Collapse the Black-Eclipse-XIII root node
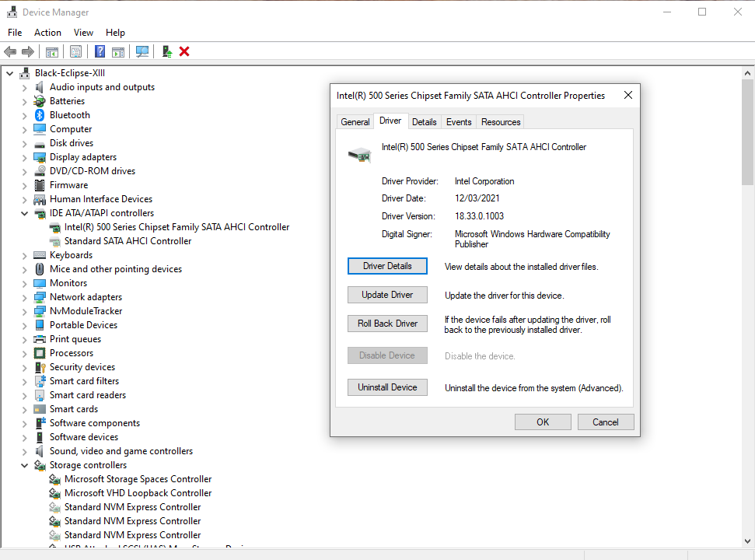This screenshot has width=755, height=560. tap(9, 73)
